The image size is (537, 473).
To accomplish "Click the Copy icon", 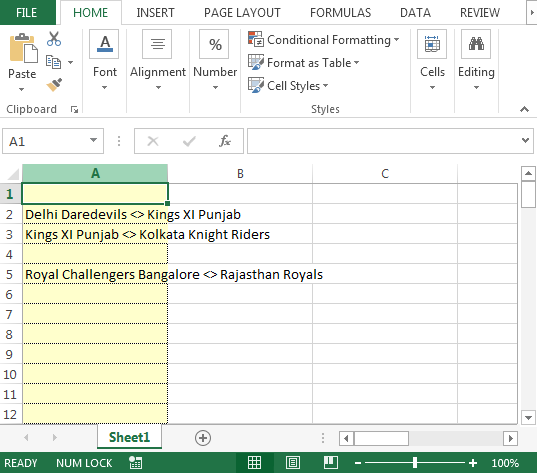I will (x=53, y=62).
